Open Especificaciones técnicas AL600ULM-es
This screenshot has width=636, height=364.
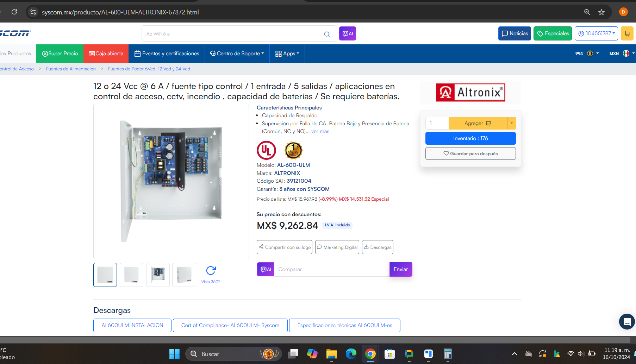[345, 325]
